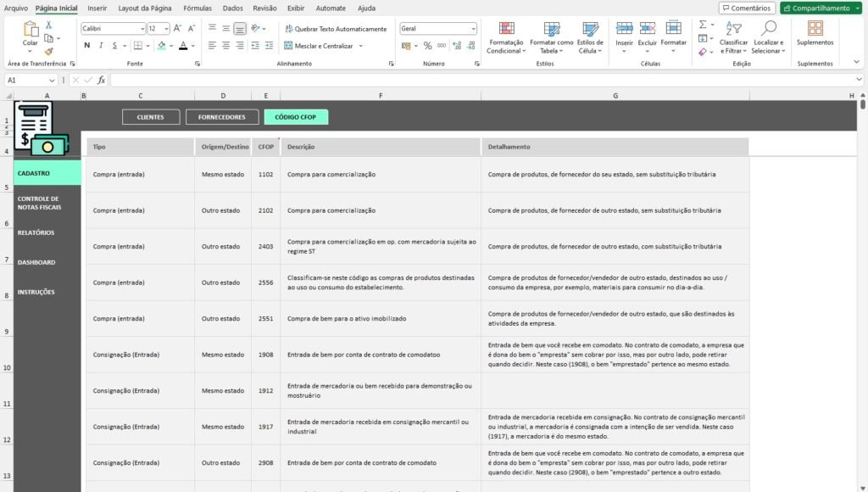
Task: Toggle bold formatting with the N icon
Action: (86, 45)
